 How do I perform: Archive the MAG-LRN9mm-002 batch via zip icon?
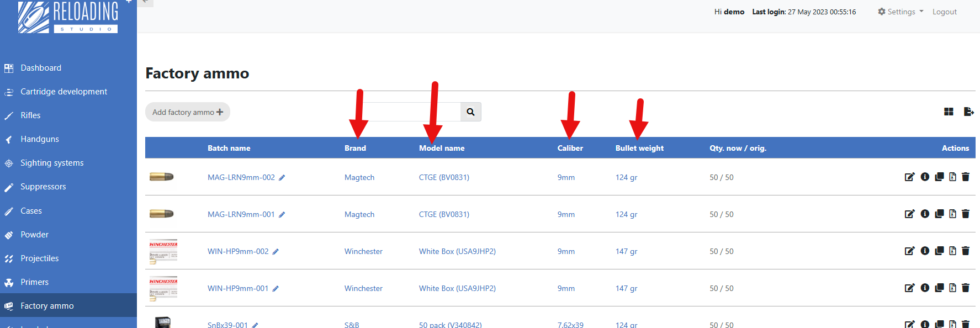[x=952, y=177]
